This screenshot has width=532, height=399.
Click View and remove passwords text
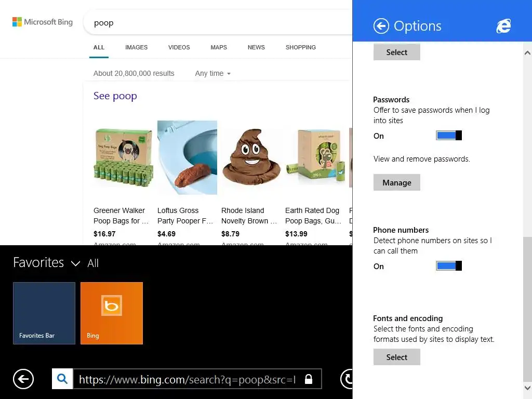coord(422,159)
